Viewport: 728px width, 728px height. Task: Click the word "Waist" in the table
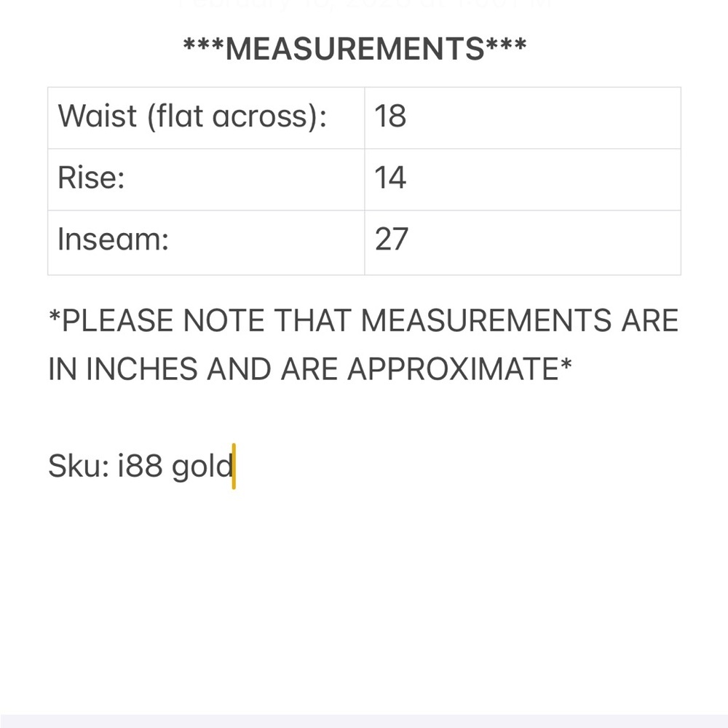pyautogui.click(x=98, y=116)
